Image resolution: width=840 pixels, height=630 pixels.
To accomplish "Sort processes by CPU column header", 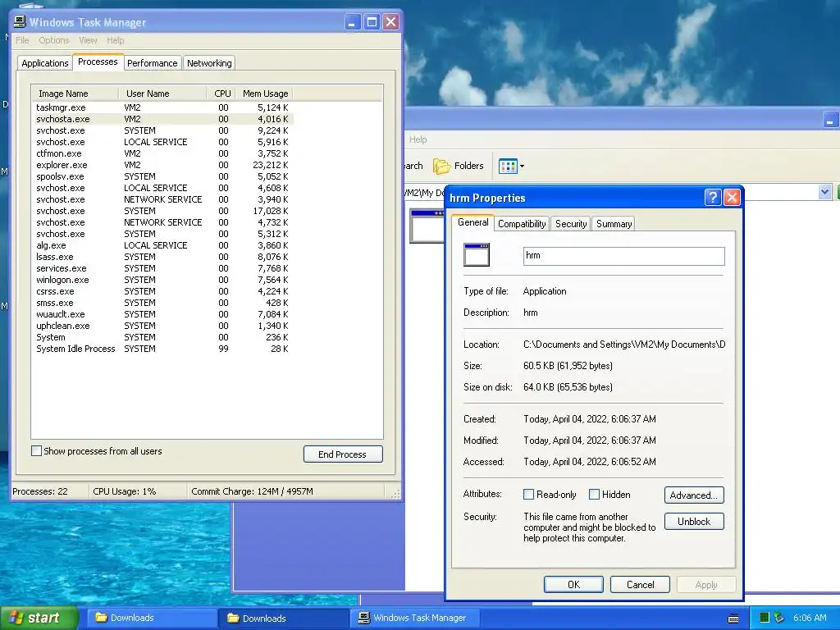I will click(221, 94).
